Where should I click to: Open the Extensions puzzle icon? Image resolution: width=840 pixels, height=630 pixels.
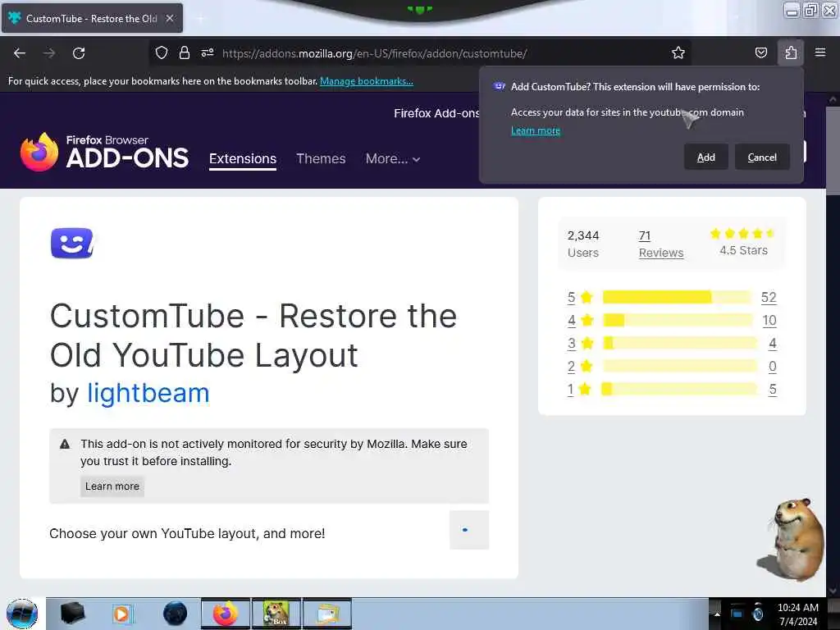791,52
